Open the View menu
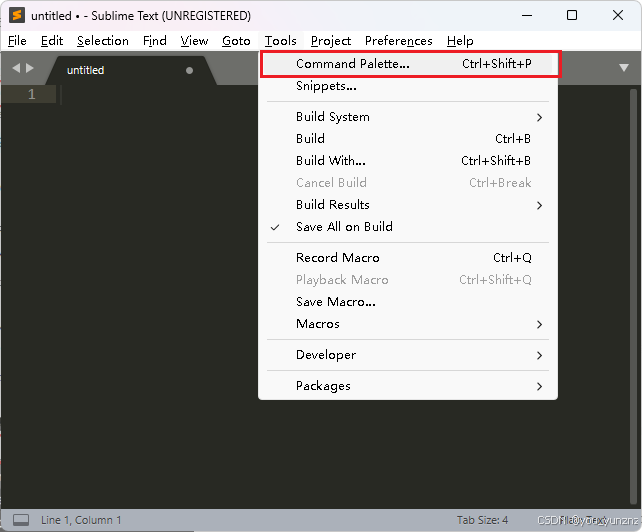This screenshot has height=532, width=642. point(194,41)
